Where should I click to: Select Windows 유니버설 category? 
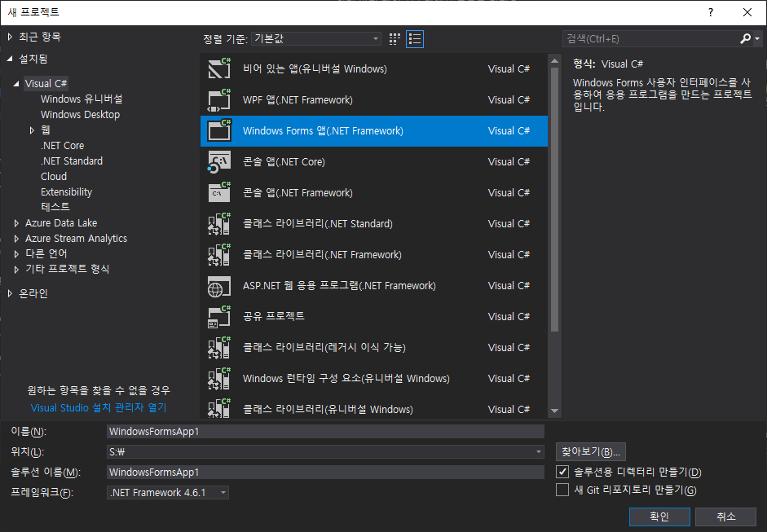click(x=82, y=99)
